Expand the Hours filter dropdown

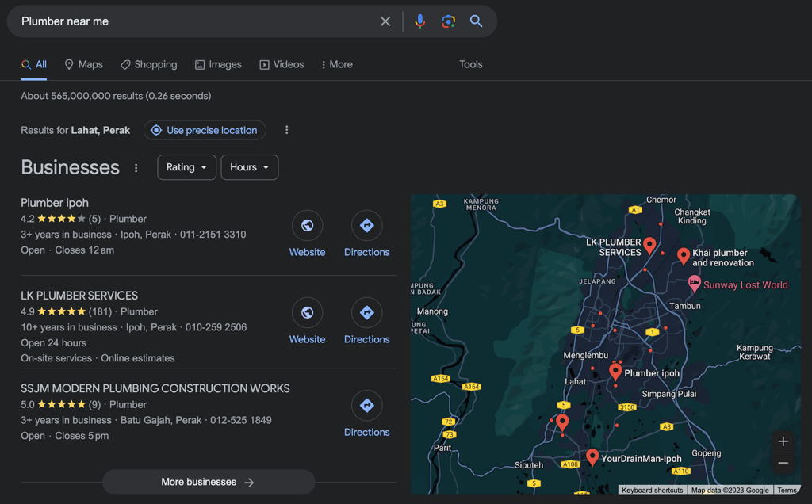(x=249, y=167)
